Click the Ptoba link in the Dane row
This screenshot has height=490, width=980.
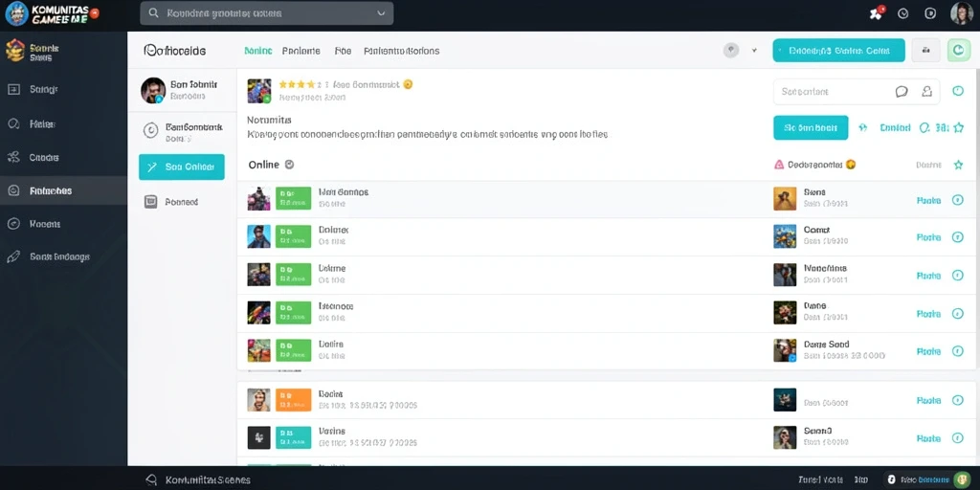click(928, 314)
